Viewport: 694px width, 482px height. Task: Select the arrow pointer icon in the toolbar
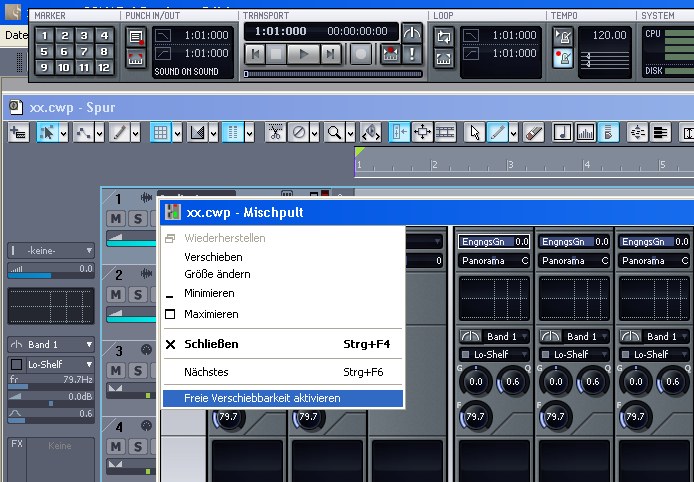click(x=474, y=132)
